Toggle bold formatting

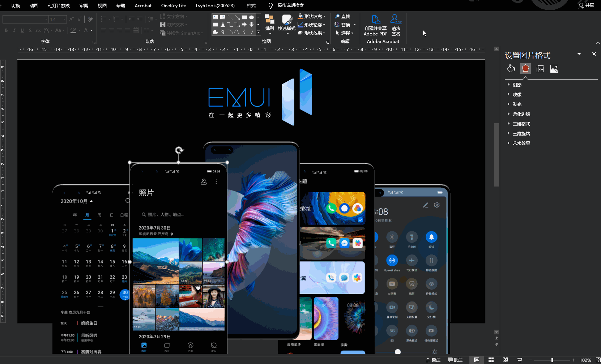(6, 30)
